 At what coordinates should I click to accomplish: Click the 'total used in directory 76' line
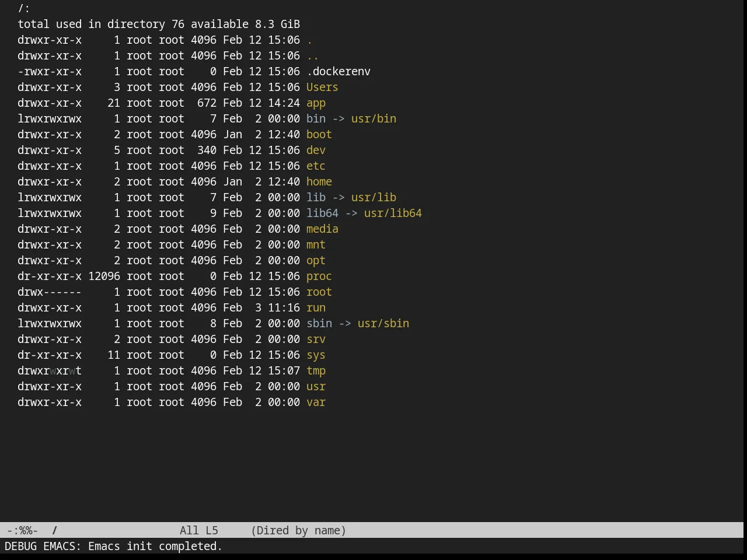tap(159, 24)
